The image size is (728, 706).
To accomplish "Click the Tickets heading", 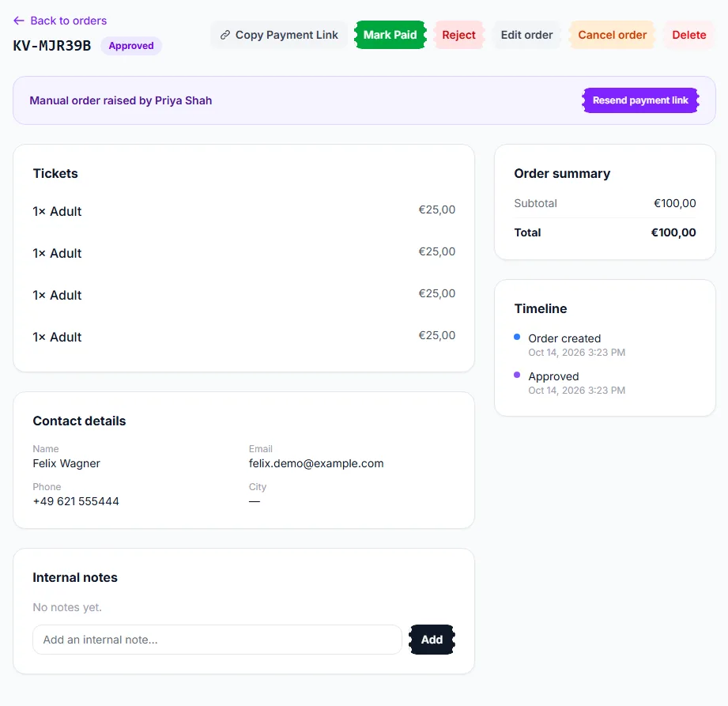I will click(x=55, y=173).
